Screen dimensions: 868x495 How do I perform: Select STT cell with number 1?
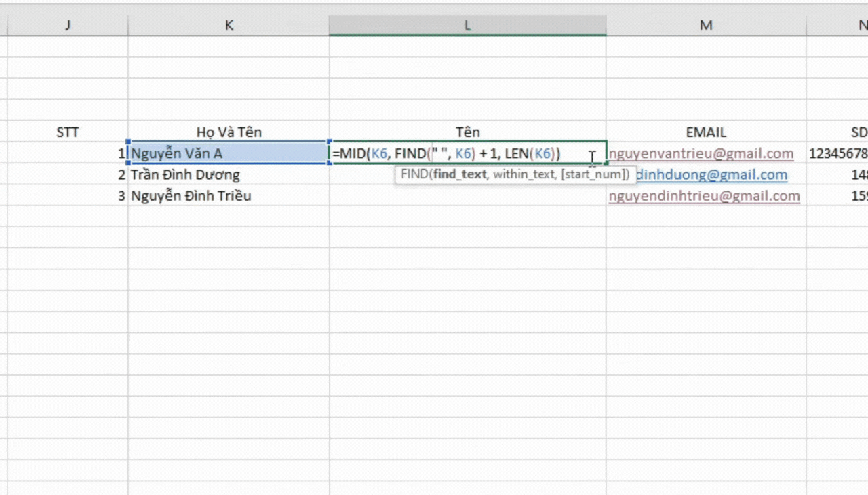coord(68,153)
